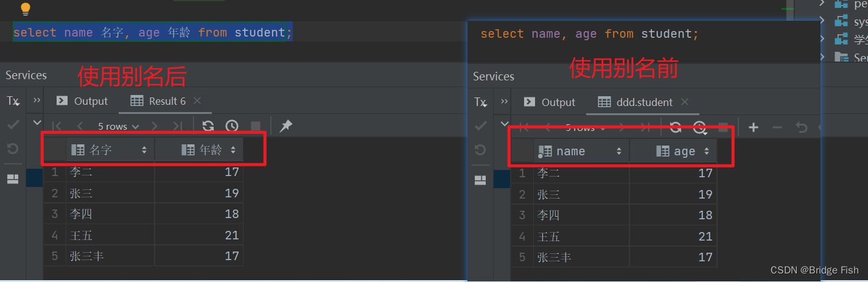Switch to Output tab in right Services panel
Screen dimensions: 868x282
pos(550,102)
